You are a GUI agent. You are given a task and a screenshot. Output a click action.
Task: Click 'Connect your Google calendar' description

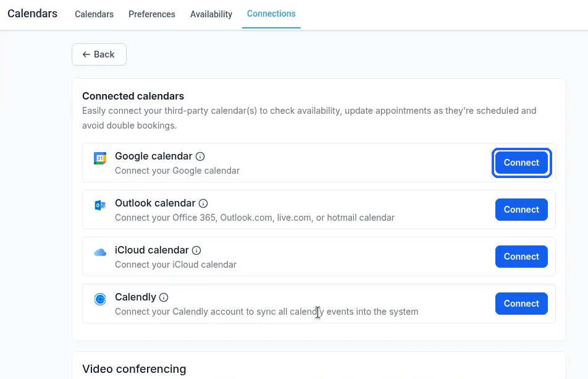[177, 171]
